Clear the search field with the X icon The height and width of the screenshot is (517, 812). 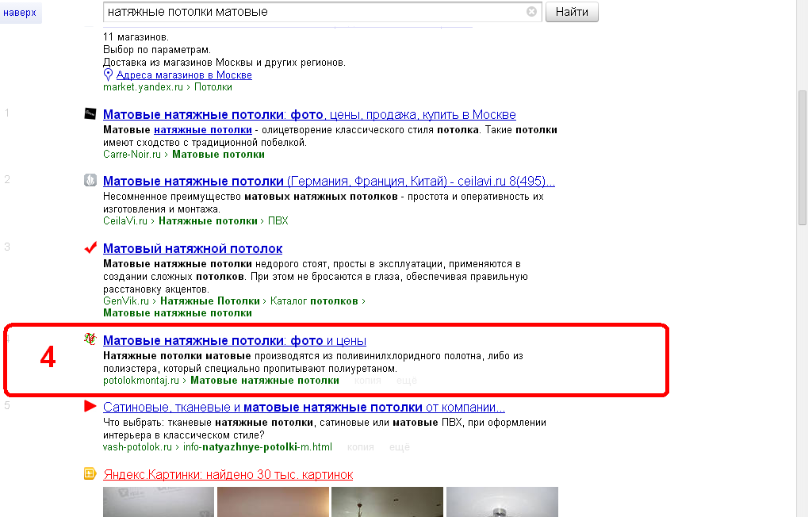coord(531,11)
